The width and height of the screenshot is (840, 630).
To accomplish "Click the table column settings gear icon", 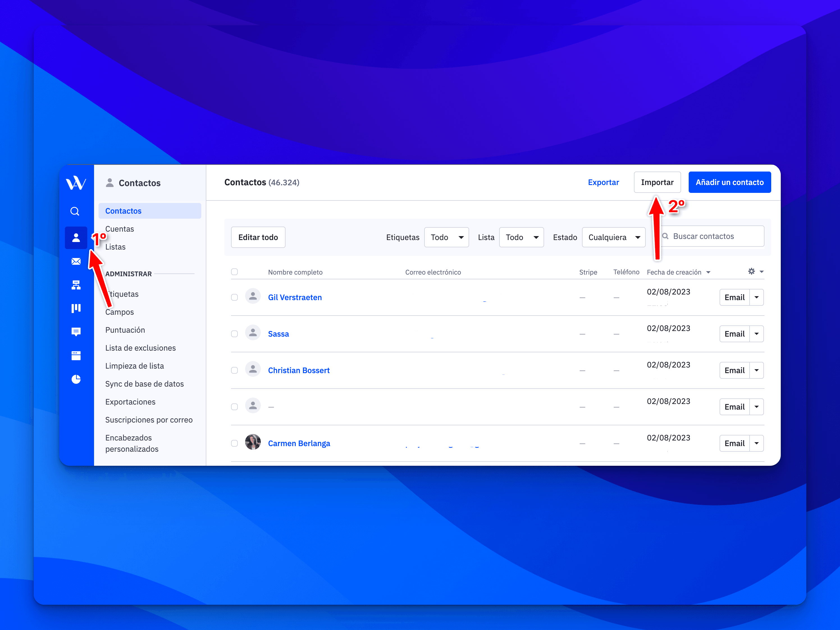I will [x=752, y=271].
